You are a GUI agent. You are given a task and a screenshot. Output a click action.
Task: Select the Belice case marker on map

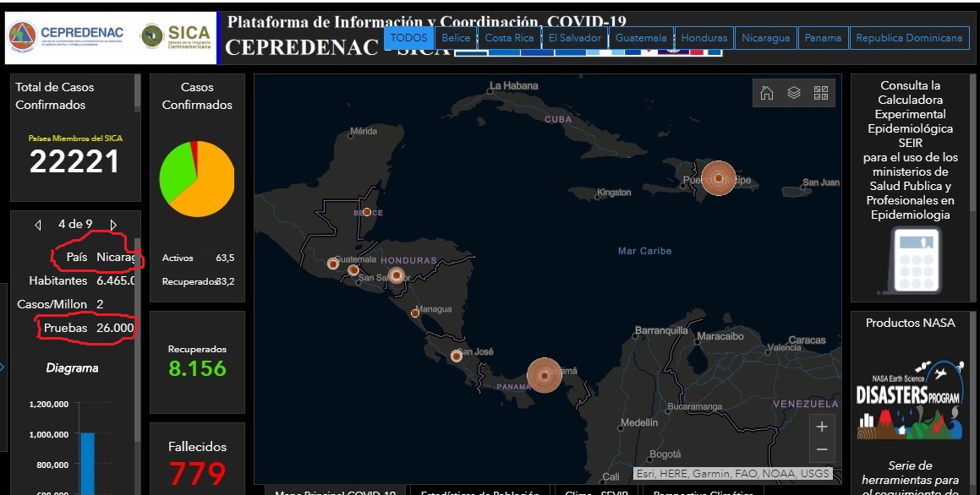click(367, 212)
